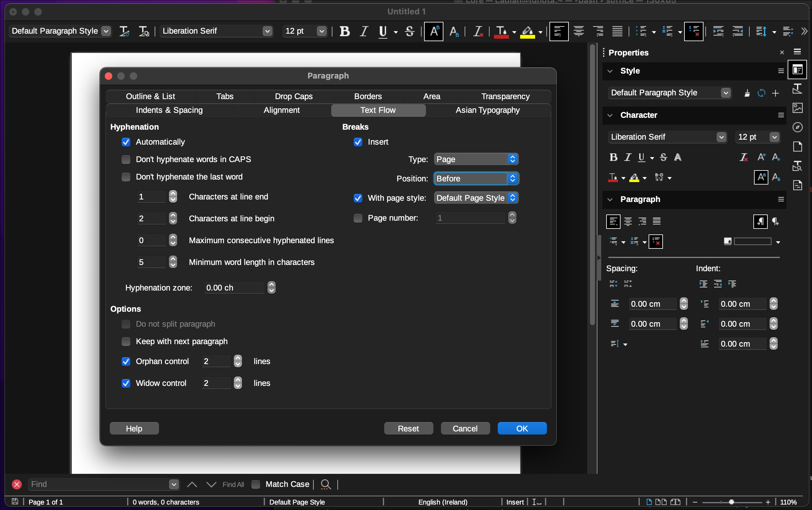This screenshot has height=510, width=812.
Task: Uncheck the Automatically hyphenation checkbox
Action: click(126, 142)
